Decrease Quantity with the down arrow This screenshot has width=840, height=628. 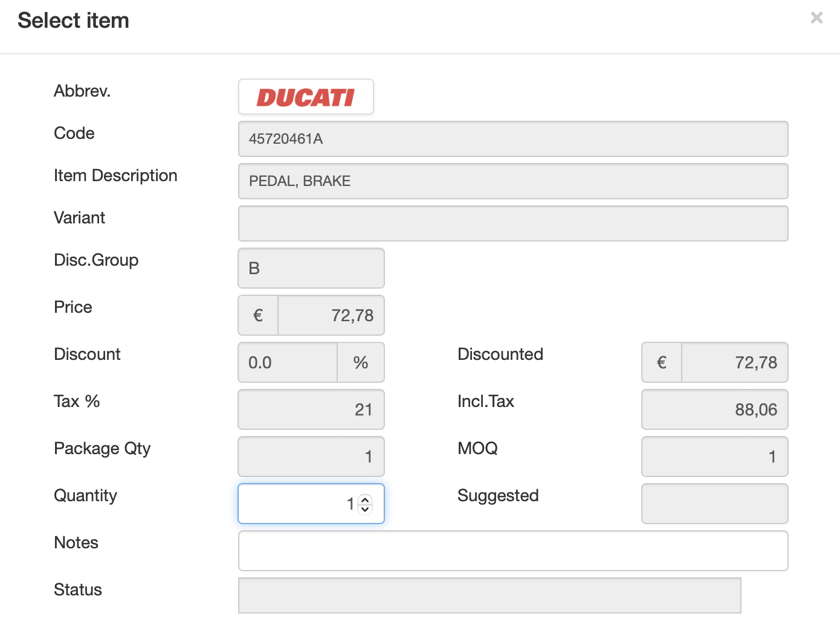coord(365,508)
